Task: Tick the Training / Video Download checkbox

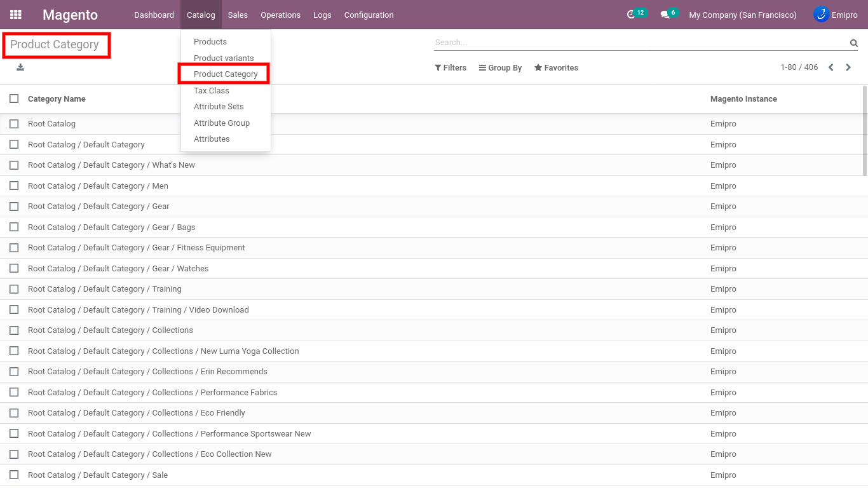Action: pos(14,309)
